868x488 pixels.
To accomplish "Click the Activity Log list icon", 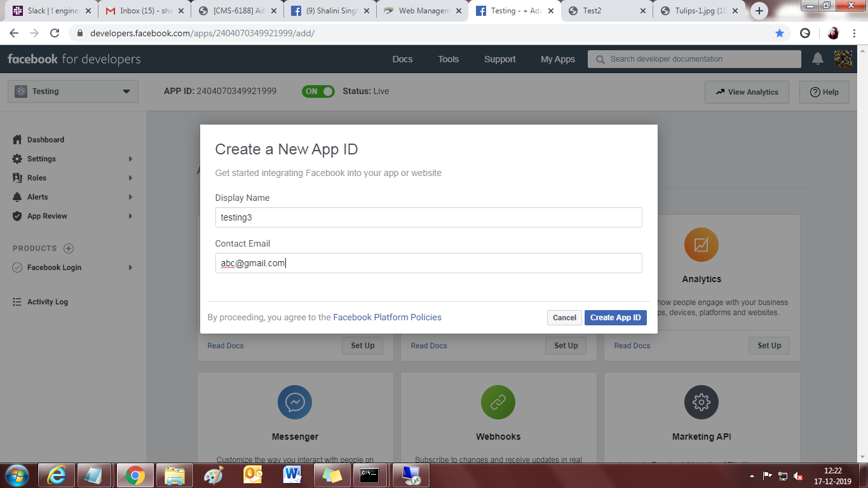I will (x=17, y=302).
